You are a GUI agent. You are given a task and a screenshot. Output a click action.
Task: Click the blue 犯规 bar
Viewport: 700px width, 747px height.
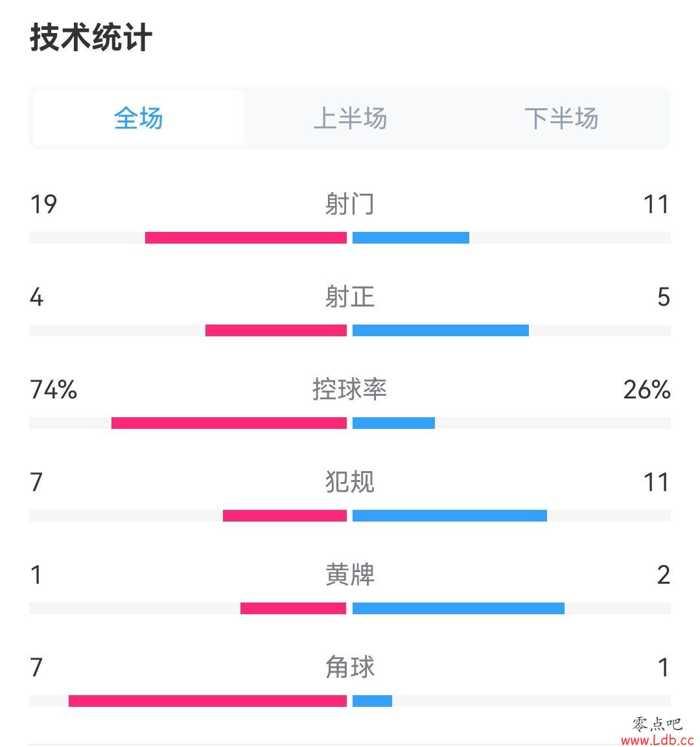tap(450, 516)
